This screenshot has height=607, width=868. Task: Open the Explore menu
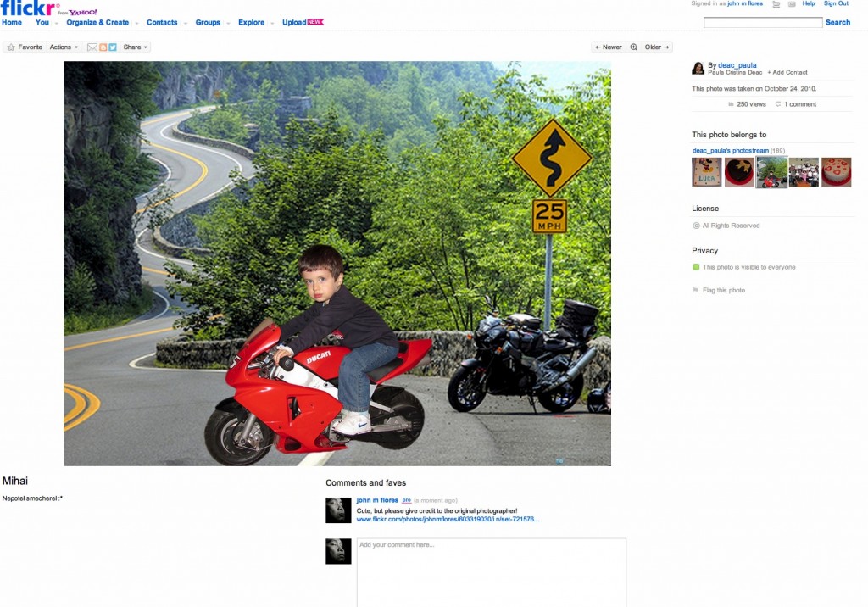click(x=251, y=23)
